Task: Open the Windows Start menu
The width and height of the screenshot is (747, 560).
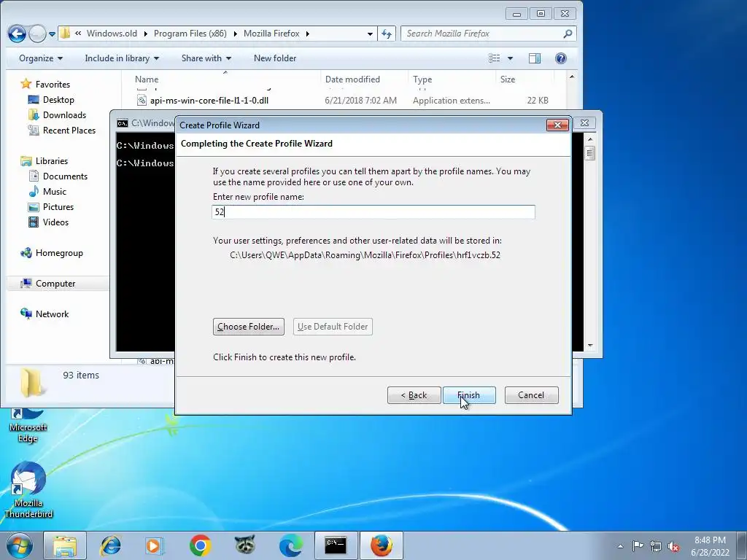Action: pos(20,545)
